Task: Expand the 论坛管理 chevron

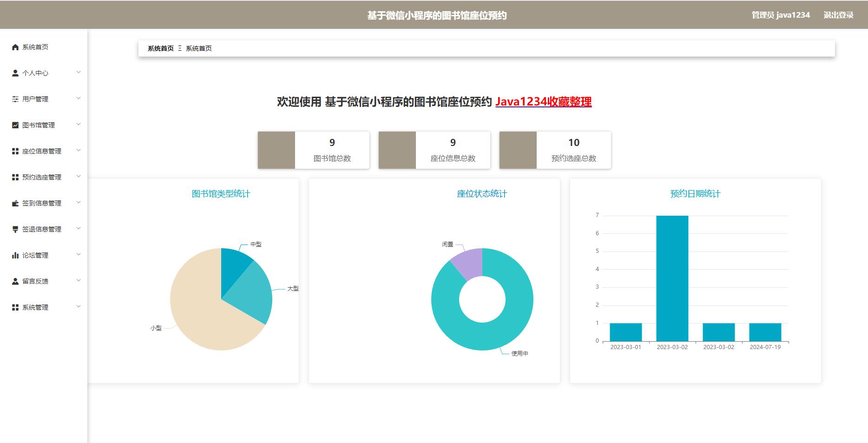Action: pyautogui.click(x=79, y=254)
